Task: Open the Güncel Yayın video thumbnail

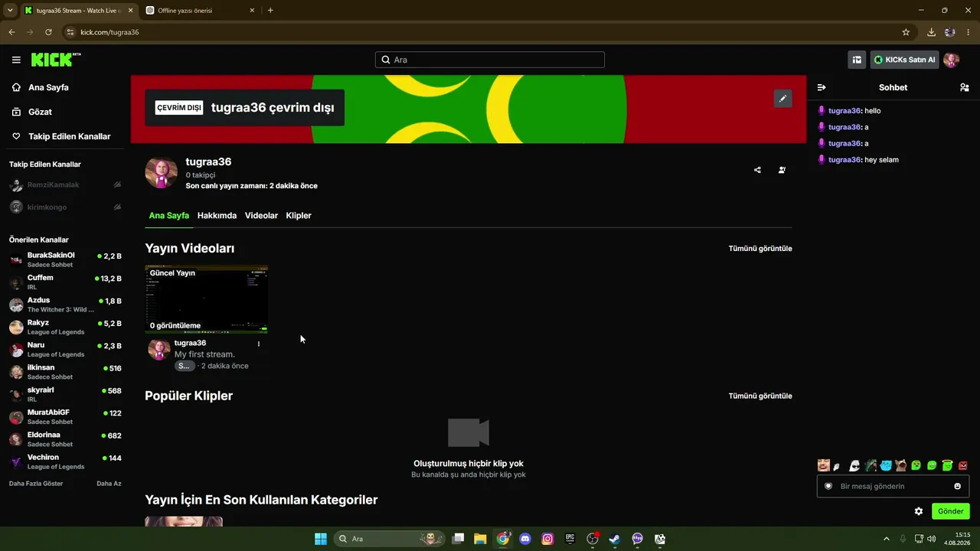Action: [207, 299]
